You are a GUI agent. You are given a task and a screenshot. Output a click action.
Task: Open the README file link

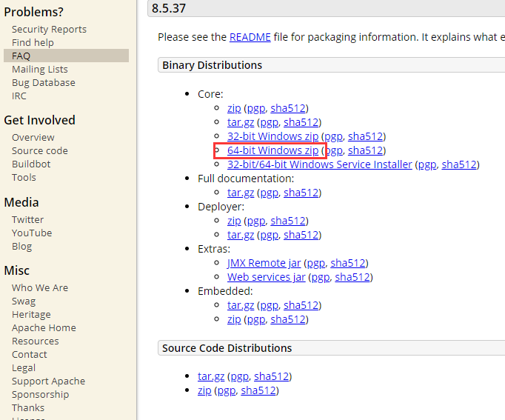250,37
